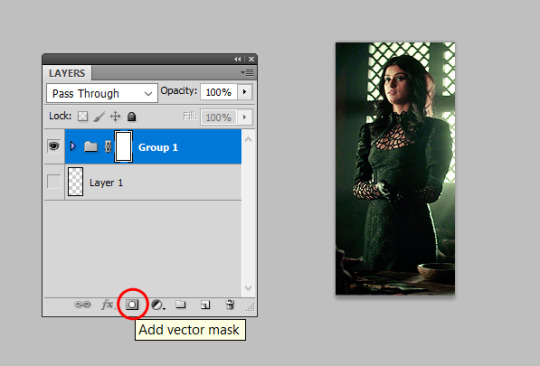Image resolution: width=540 pixels, height=366 pixels.
Task: Click the Fill 100% field
Action: point(219,117)
